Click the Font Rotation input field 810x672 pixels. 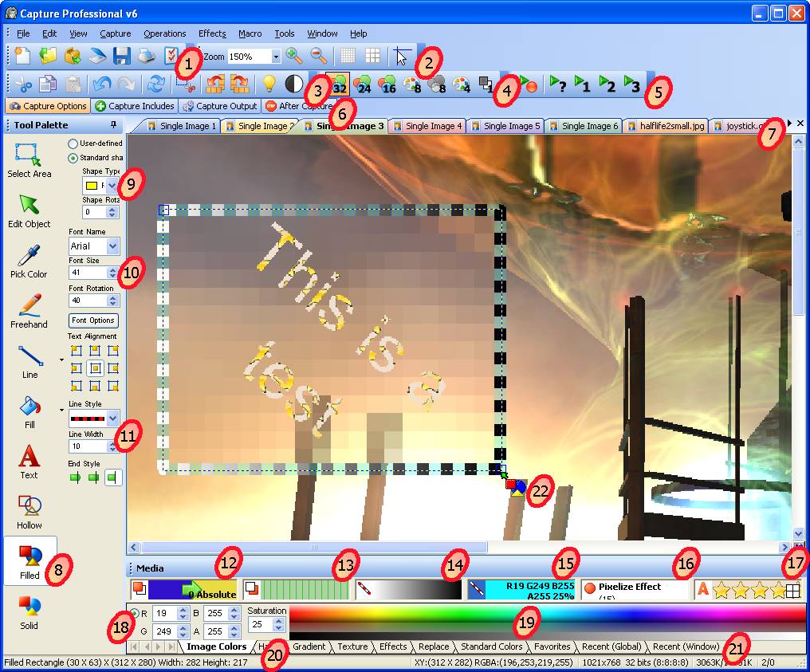pyautogui.click(x=88, y=300)
